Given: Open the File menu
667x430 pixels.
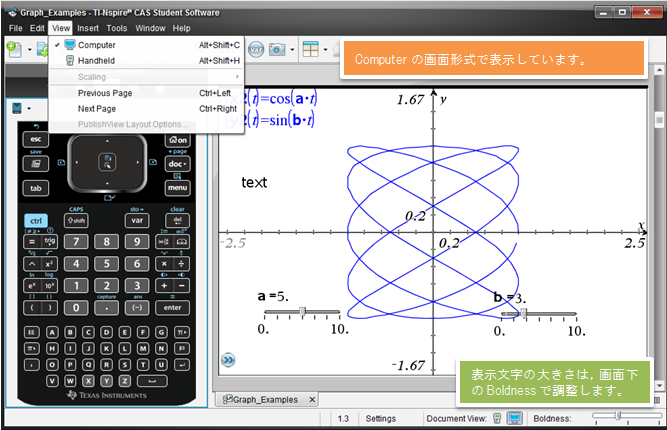Looking at the screenshot, I should point(15,28).
